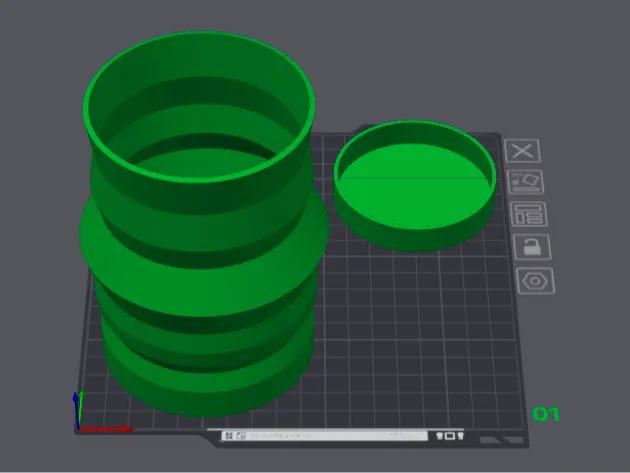
Task: Arrange objects on the current plate
Action: pyautogui.click(x=529, y=214)
